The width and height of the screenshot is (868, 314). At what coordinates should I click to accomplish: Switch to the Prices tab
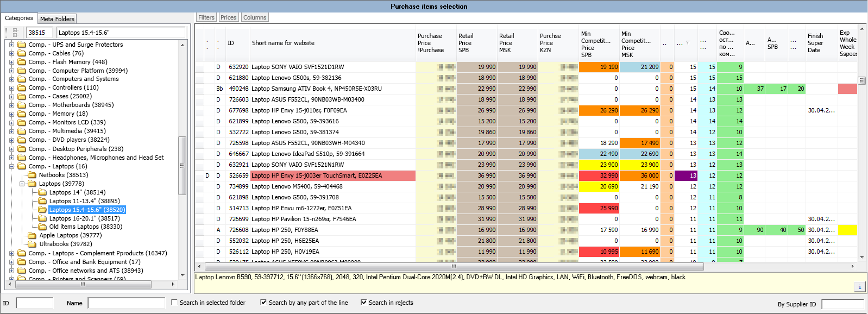[x=229, y=17]
